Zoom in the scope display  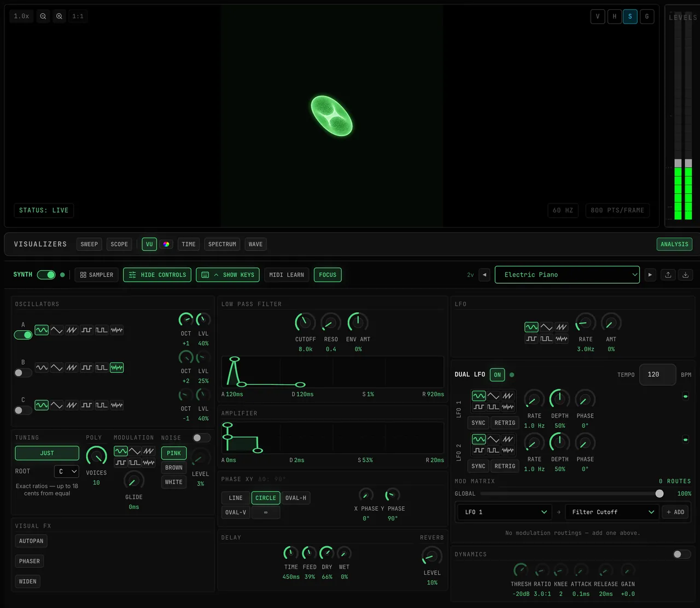tap(59, 16)
